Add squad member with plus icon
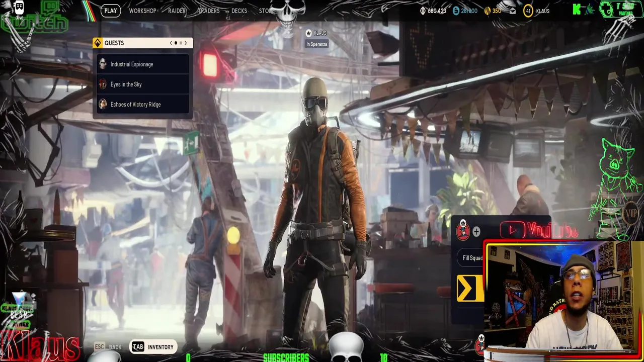The image size is (644, 362). [476, 231]
